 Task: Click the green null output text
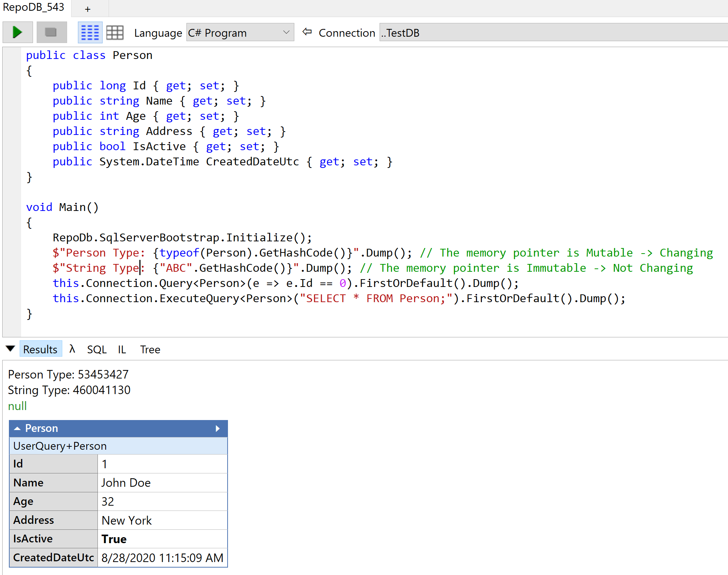click(17, 406)
